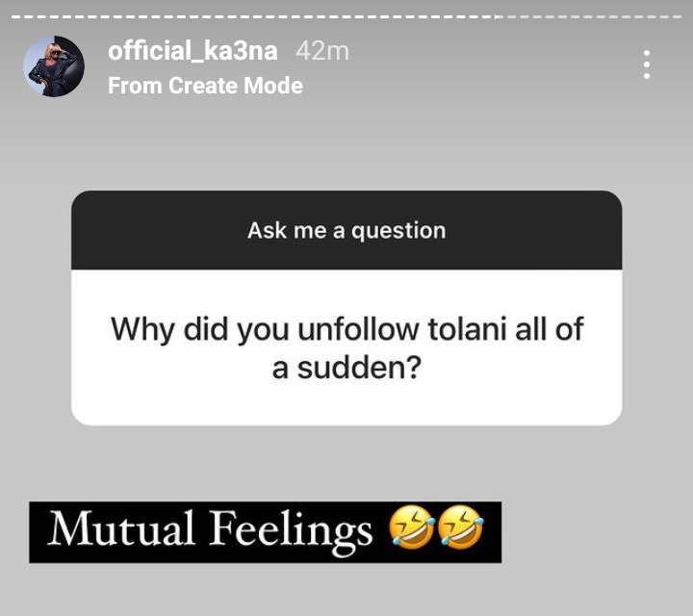Click the word "Ask" in the sticker header
693x616 pixels.
coord(266,231)
